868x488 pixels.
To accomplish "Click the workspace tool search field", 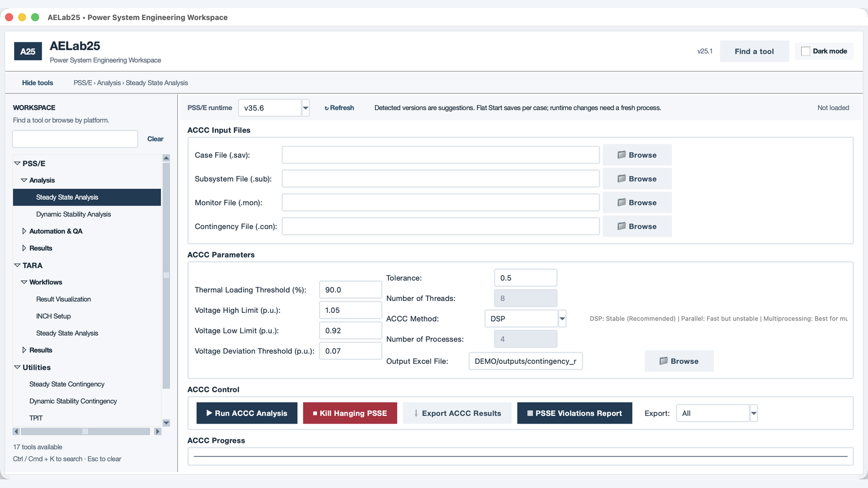I will click(75, 139).
